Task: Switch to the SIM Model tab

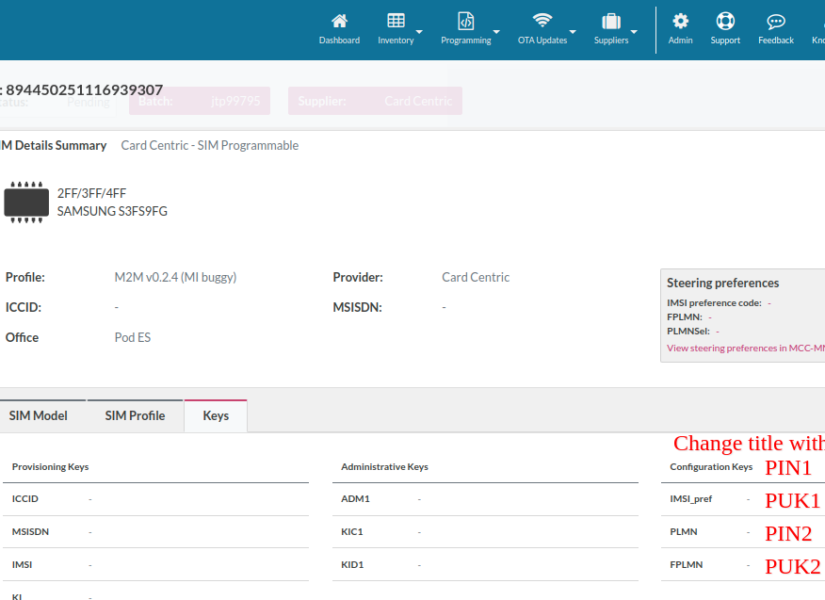Action: click(x=39, y=416)
